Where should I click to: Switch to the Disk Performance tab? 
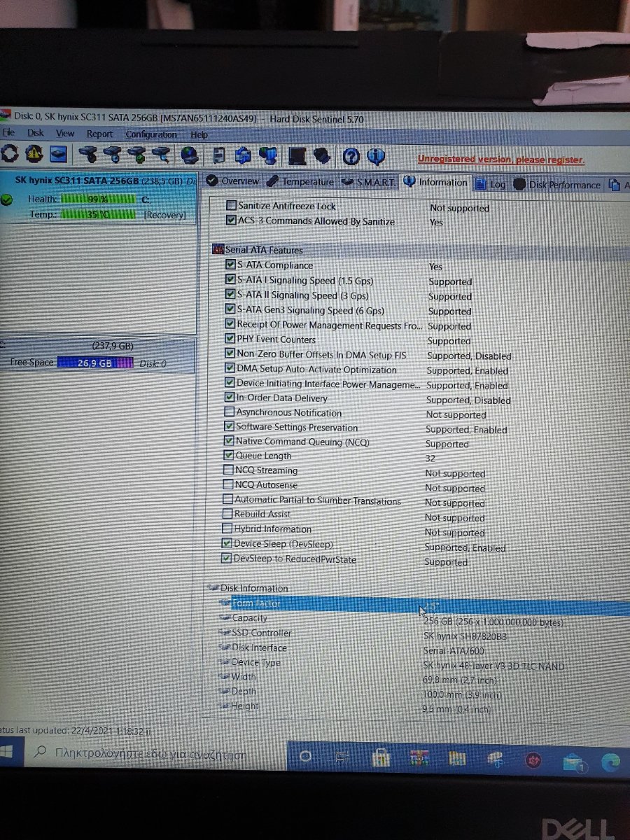tap(558, 185)
